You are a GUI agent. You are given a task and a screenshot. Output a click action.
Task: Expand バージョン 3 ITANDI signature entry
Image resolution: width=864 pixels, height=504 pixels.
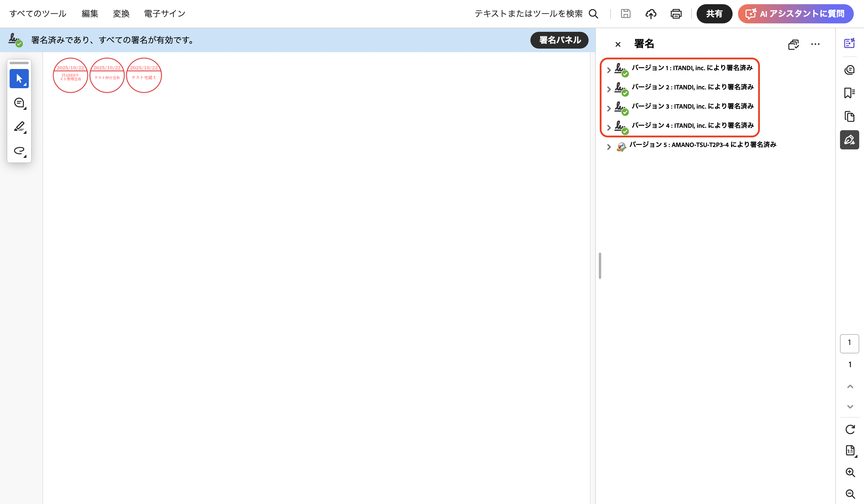(609, 108)
